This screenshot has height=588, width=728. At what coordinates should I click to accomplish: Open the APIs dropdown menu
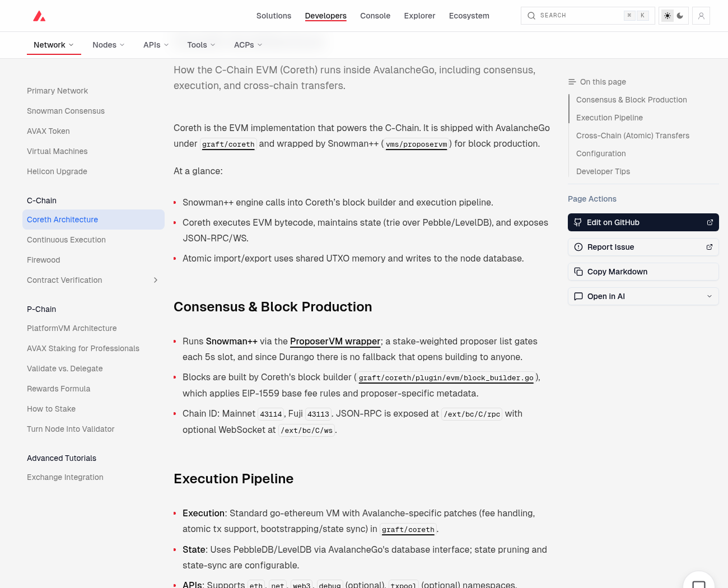click(x=156, y=45)
